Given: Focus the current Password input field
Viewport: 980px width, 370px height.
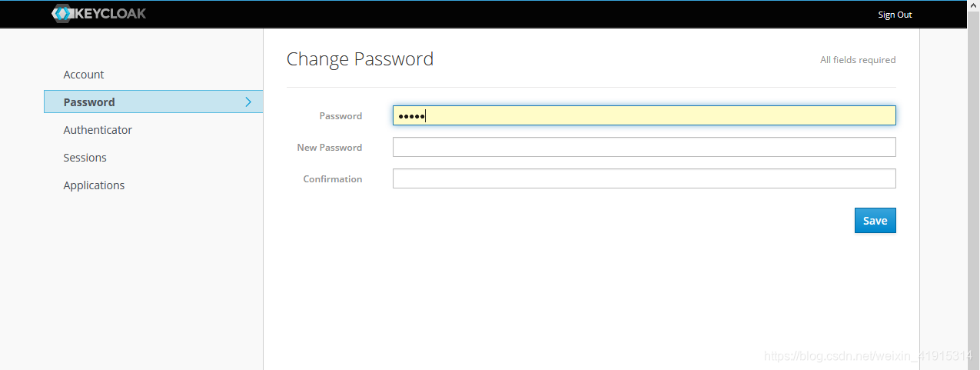Looking at the screenshot, I should click(644, 115).
